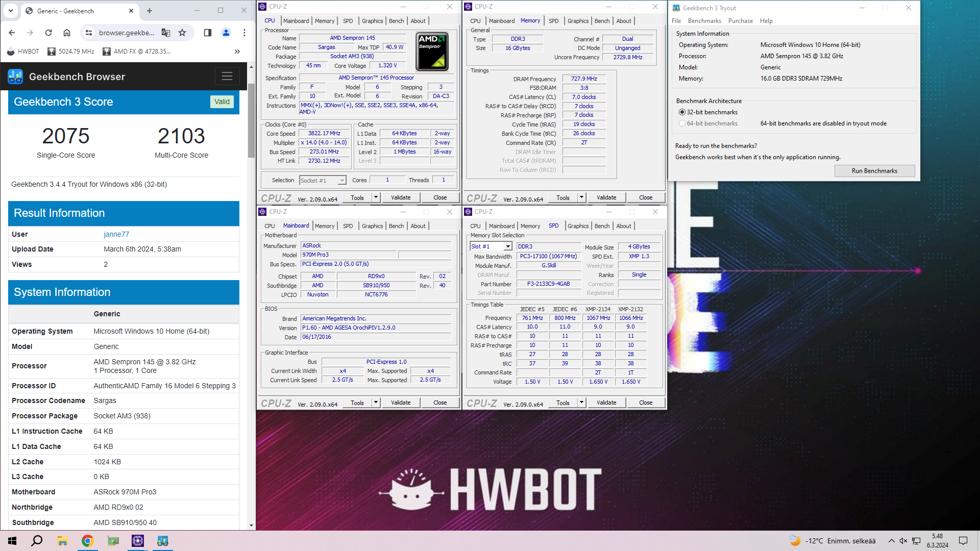980x551 pixels.
Task: Click the translate page icon
Action: click(166, 33)
